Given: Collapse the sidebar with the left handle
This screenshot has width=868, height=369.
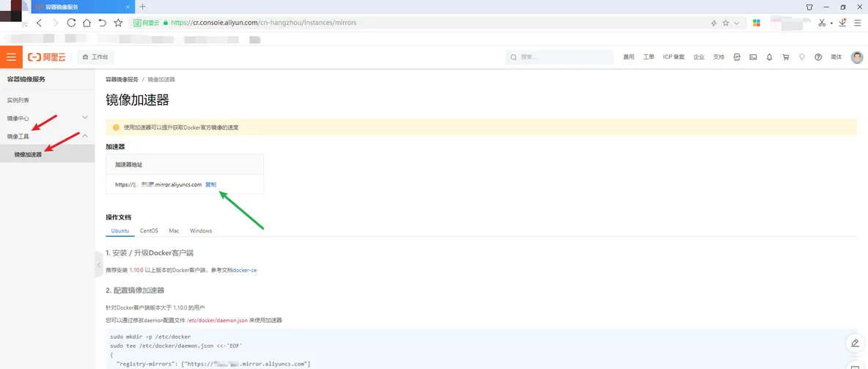Looking at the screenshot, I should click(x=99, y=265).
